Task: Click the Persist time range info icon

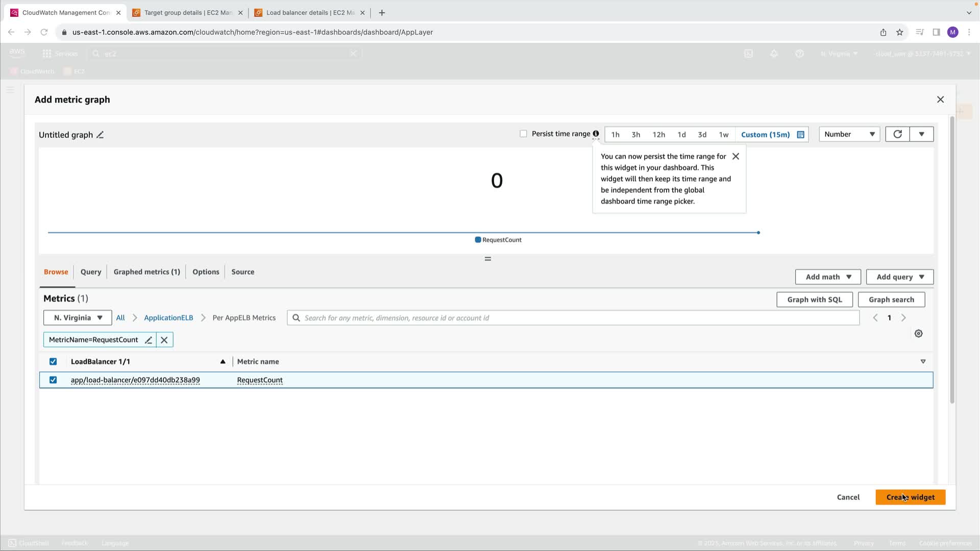Action: click(x=596, y=134)
